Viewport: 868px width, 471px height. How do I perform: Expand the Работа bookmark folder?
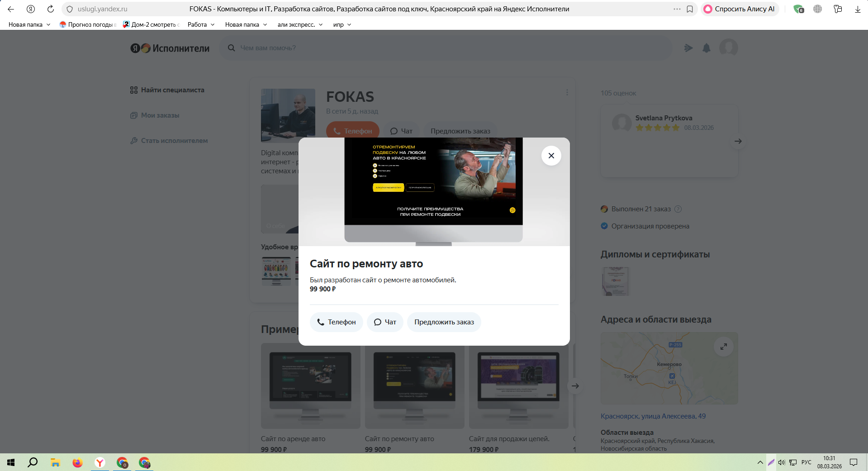(201, 24)
